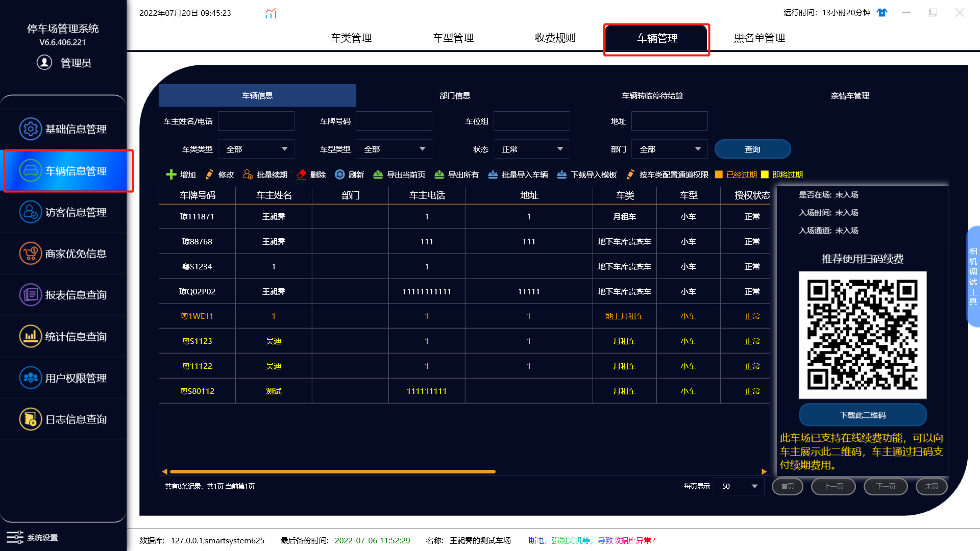This screenshot has width=980, height=551.
Task: Open 日志信息查询 from the sidebar
Action: click(x=63, y=419)
